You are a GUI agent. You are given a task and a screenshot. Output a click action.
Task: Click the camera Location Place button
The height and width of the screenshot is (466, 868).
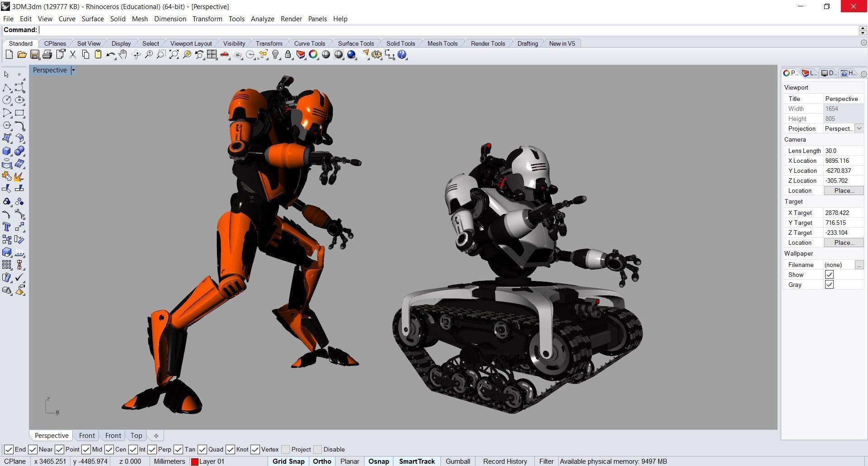(x=844, y=190)
